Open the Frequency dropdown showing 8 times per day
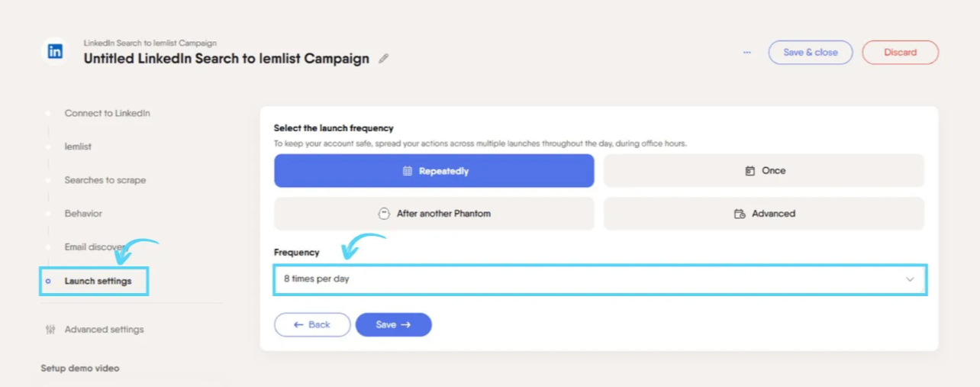 point(600,279)
